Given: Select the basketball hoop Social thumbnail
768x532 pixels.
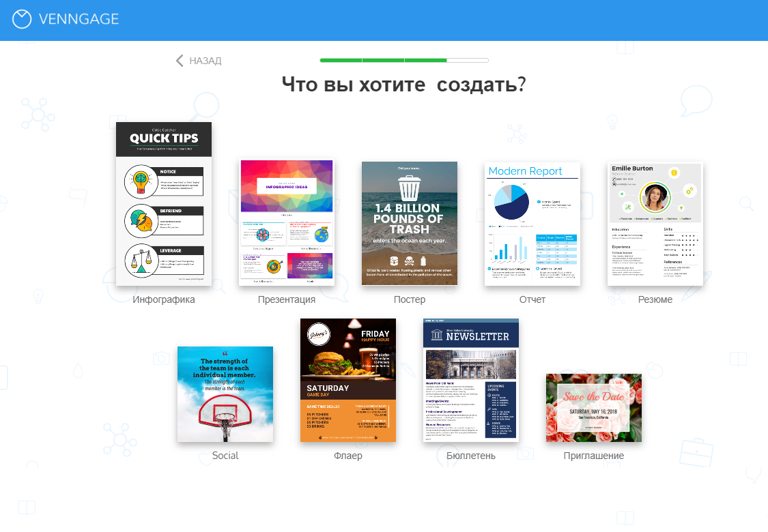Looking at the screenshot, I should [x=225, y=394].
